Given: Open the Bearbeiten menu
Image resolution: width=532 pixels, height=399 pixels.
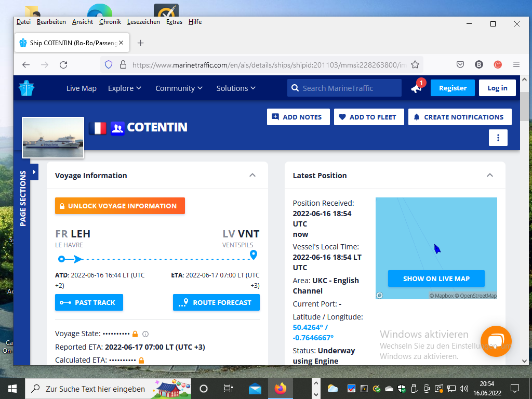Looking at the screenshot, I should click(x=51, y=22).
